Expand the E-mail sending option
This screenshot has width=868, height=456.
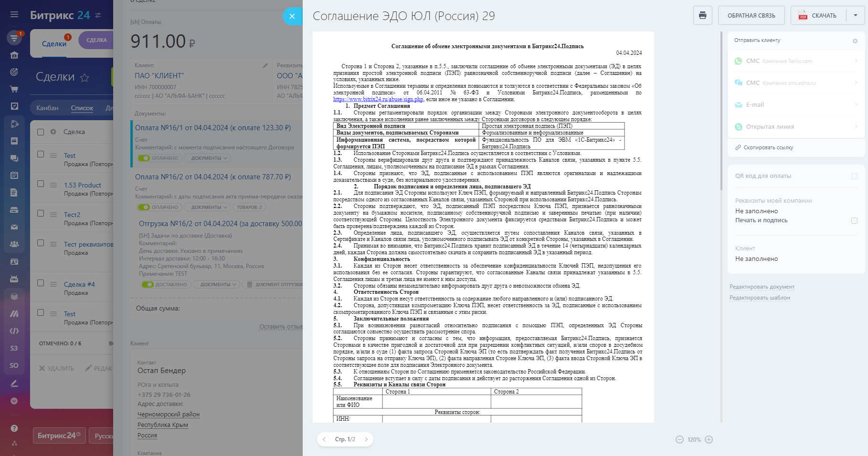click(x=796, y=105)
